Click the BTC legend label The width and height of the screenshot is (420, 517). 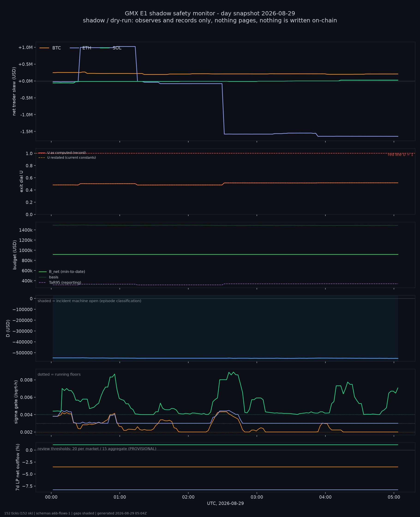[57, 48]
